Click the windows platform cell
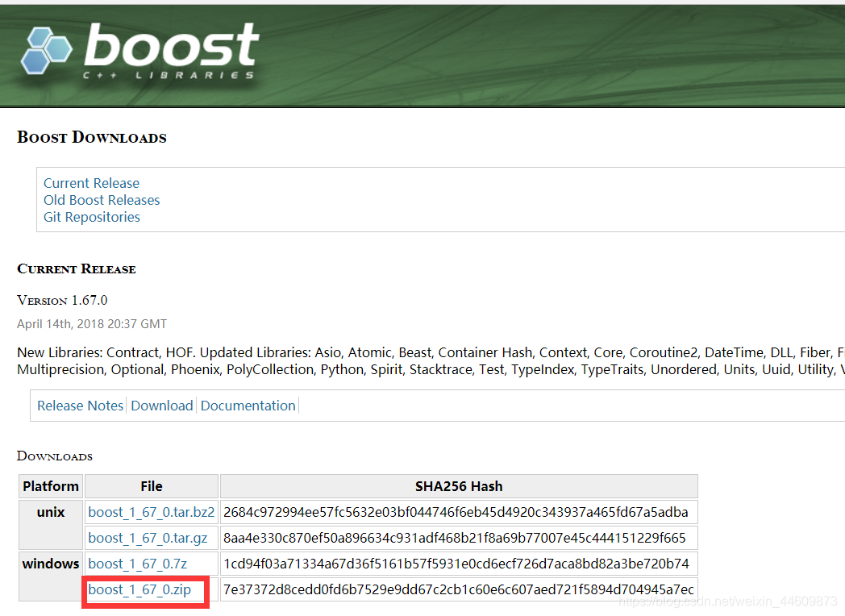Image resolution: width=845 pixels, height=616 pixels. tap(51, 576)
